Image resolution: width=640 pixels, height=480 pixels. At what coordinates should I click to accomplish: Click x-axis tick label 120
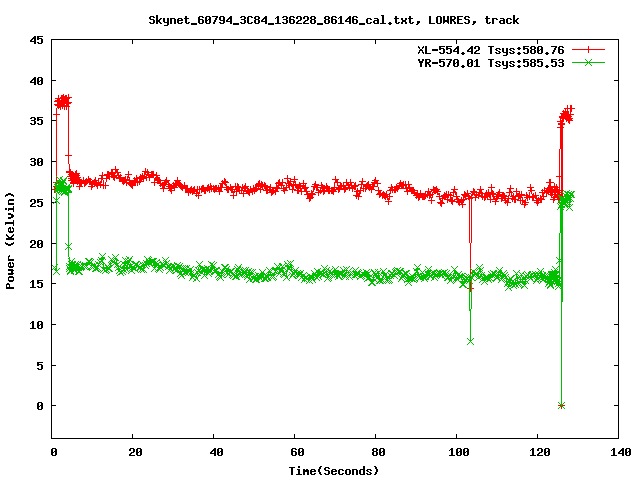point(540,452)
